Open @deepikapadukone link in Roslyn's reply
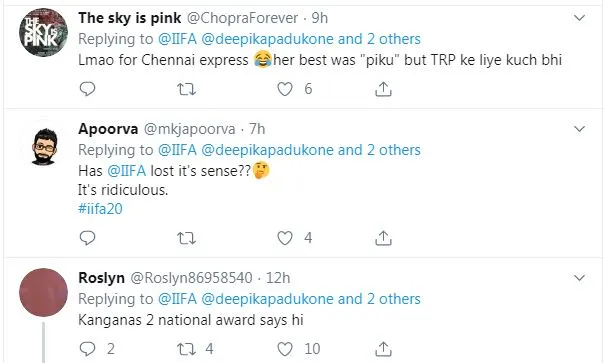The height and width of the screenshot is (363, 607). click(x=267, y=299)
